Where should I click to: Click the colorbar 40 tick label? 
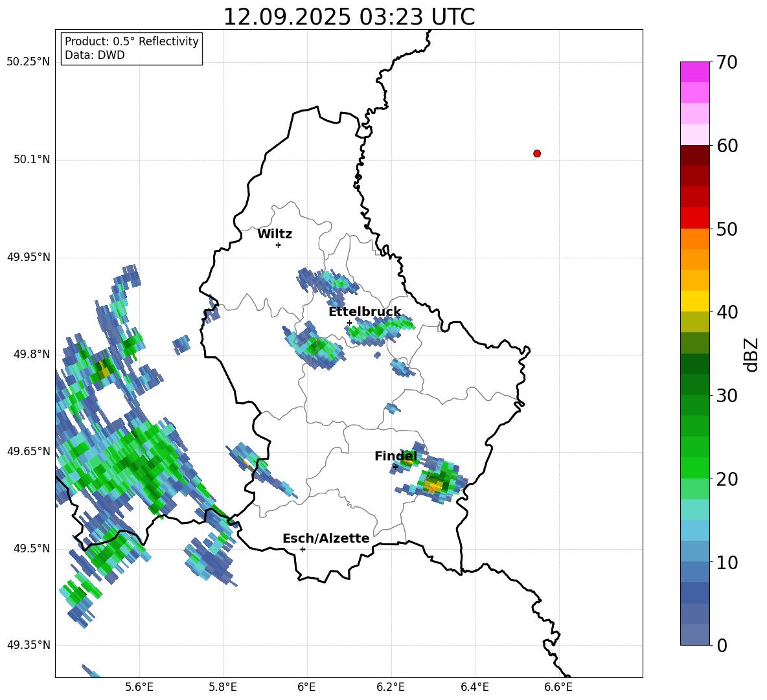point(727,312)
